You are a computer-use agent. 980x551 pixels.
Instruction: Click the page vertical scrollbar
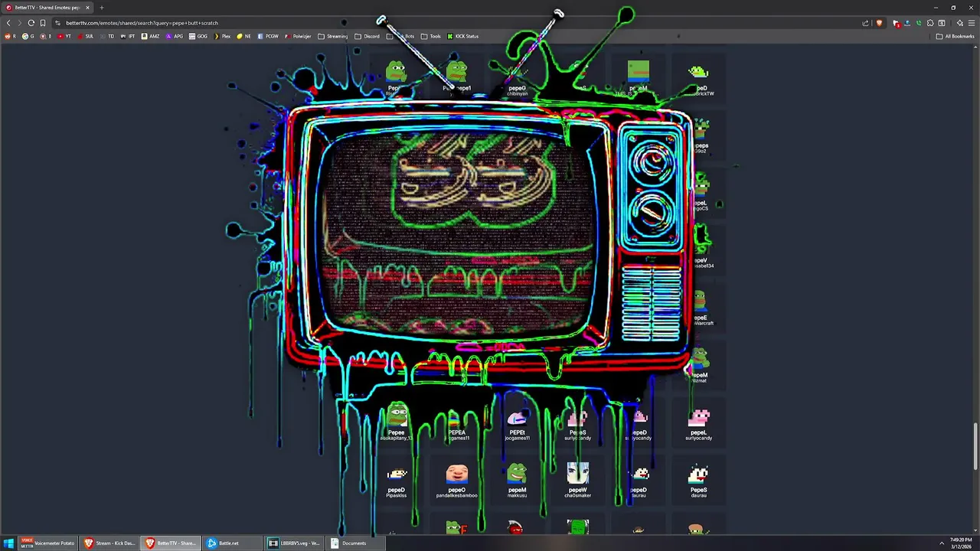pyautogui.click(x=975, y=446)
